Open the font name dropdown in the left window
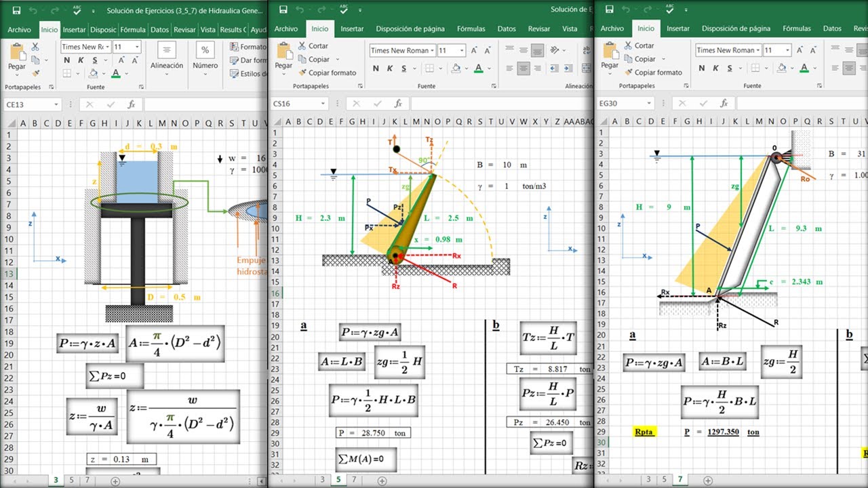Viewport: 868px width, 488px height. coord(108,47)
